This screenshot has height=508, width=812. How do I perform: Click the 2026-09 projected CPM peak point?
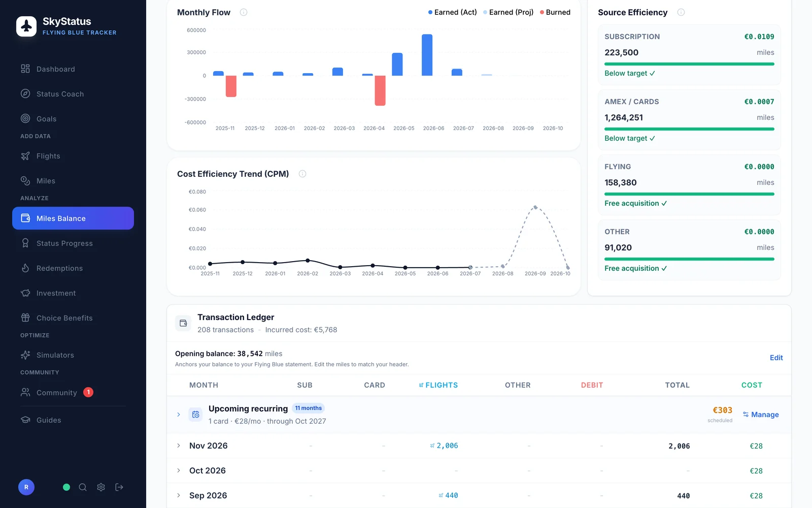tap(535, 207)
